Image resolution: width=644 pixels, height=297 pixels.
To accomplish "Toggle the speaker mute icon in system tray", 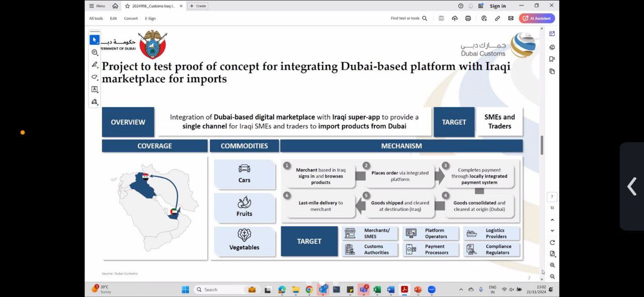I will (x=512, y=289).
